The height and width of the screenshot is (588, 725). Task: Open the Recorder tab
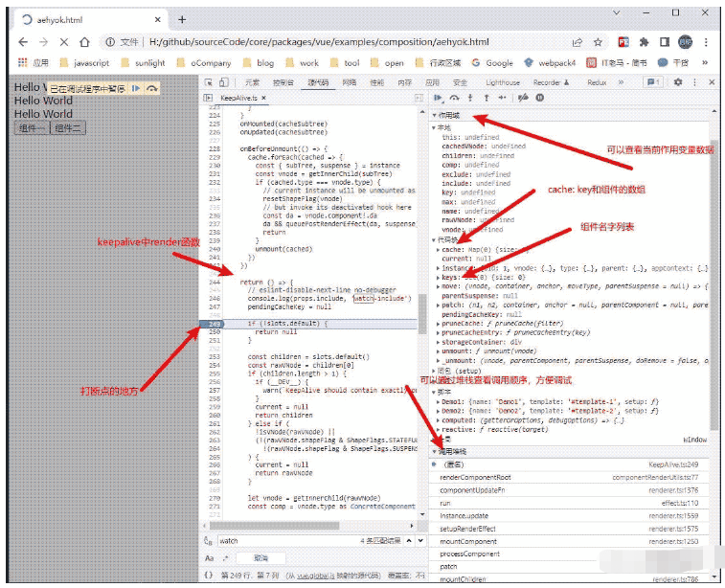pyautogui.click(x=551, y=82)
